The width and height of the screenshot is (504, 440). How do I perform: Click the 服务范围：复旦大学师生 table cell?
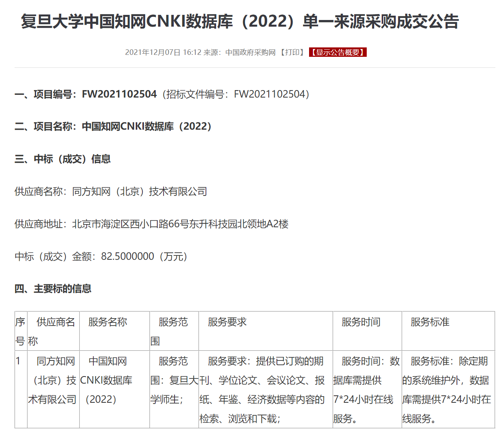coord(174,389)
